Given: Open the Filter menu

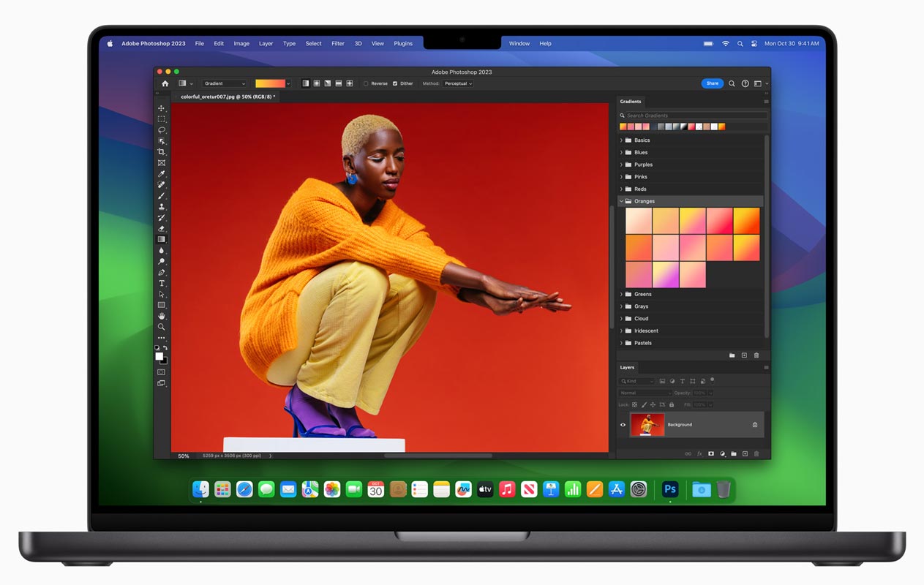Looking at the screenshot, I should coord(338,44).
